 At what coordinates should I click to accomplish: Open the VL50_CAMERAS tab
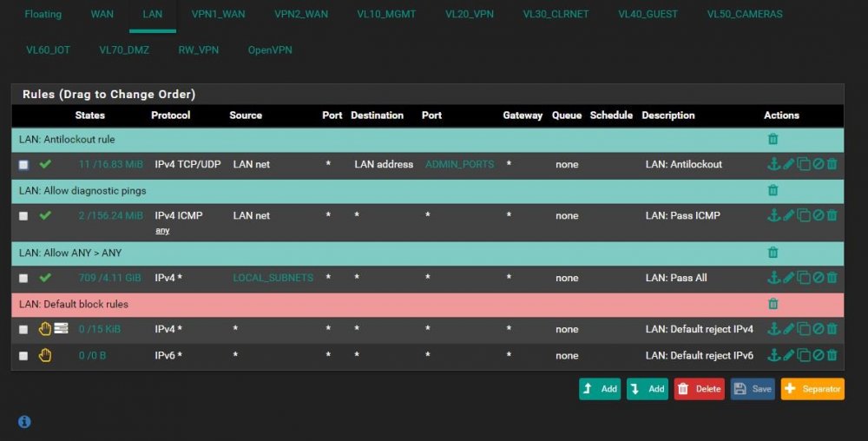745,15
